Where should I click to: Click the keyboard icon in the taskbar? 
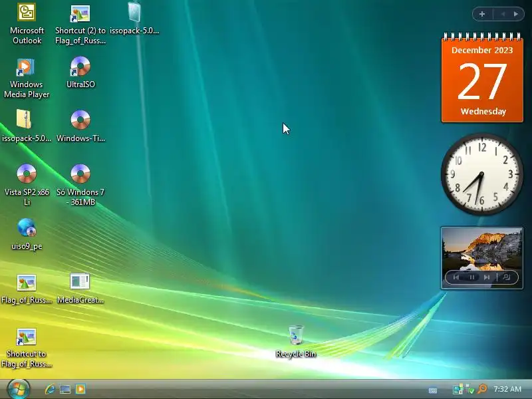(x=433, y=390)
